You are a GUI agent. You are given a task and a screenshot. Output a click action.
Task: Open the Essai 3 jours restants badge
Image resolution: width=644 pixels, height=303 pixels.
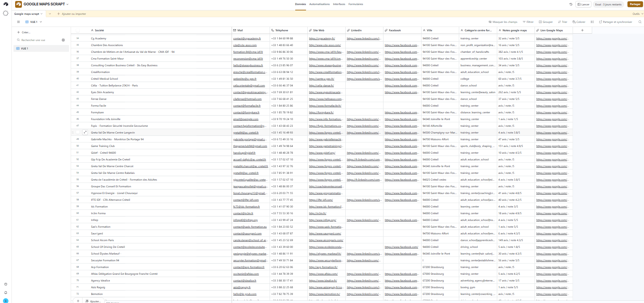608,4
